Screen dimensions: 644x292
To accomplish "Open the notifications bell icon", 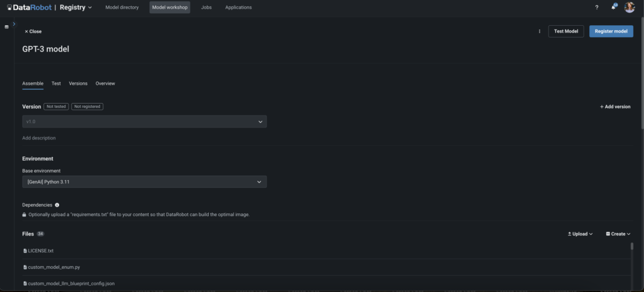I will (614, 8).
